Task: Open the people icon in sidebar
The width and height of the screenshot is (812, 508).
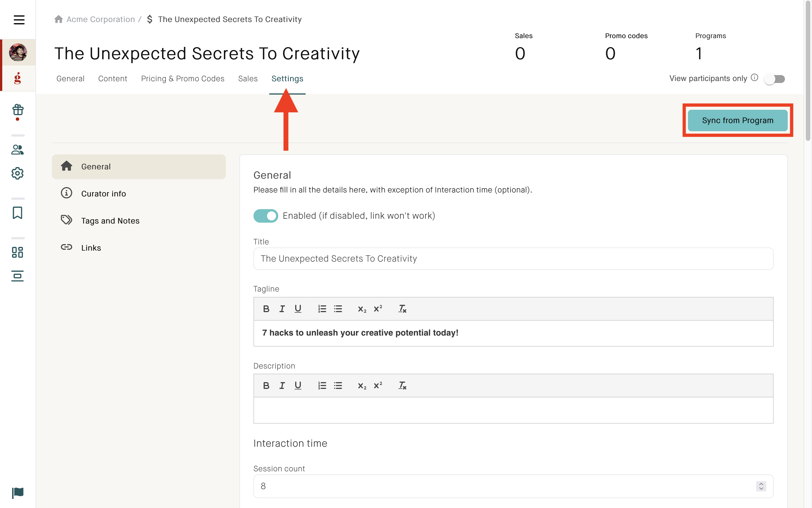Action: pos(17,150)
